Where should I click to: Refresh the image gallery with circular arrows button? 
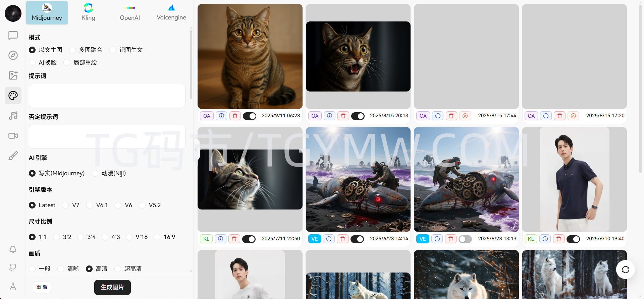coord(625,270)
